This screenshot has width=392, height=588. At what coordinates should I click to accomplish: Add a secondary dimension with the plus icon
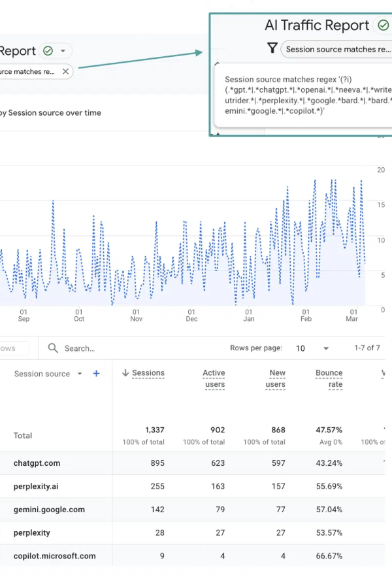click(97, 374)
